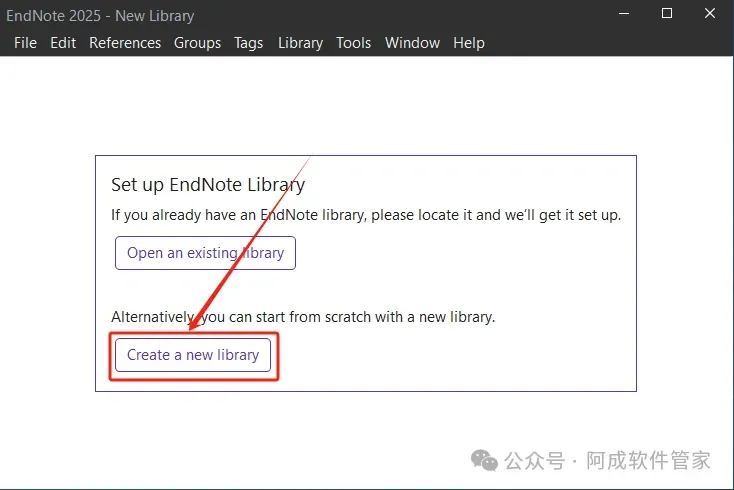The image size is (734, 490).
Task: Open the File menu
Action: [25, 43]
